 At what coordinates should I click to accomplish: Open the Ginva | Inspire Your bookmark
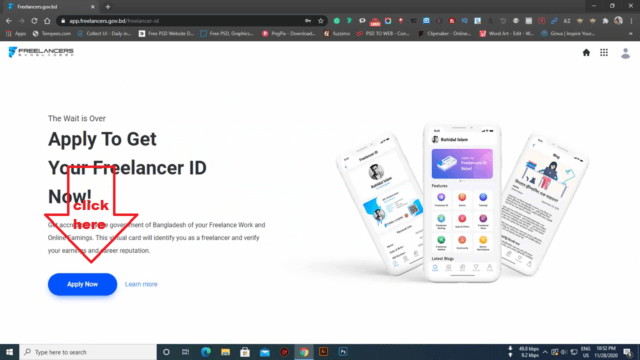tap(568, 33)
